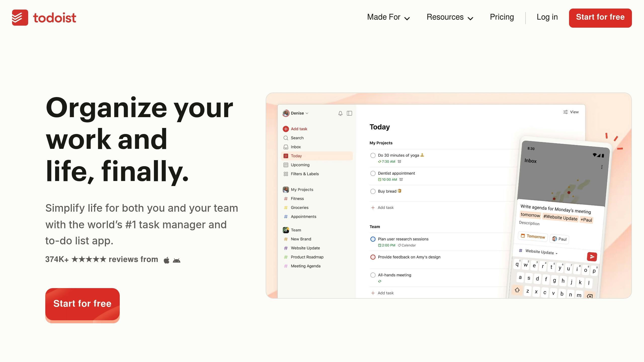644x362 pixels.
Task: Click the +Paul tag on phone
Action: coord(586,220)
